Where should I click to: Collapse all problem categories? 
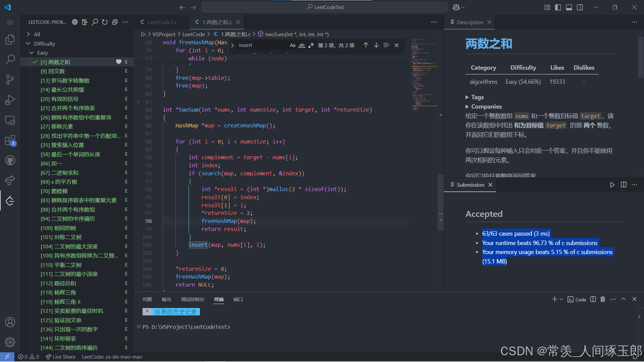point(115,22)
